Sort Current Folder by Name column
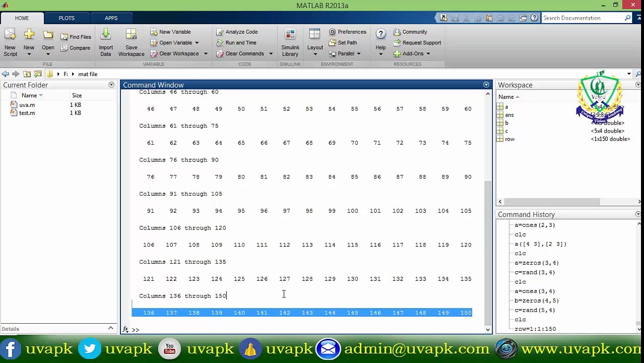This screenshot has width=644, height=363. coord(29,96)
